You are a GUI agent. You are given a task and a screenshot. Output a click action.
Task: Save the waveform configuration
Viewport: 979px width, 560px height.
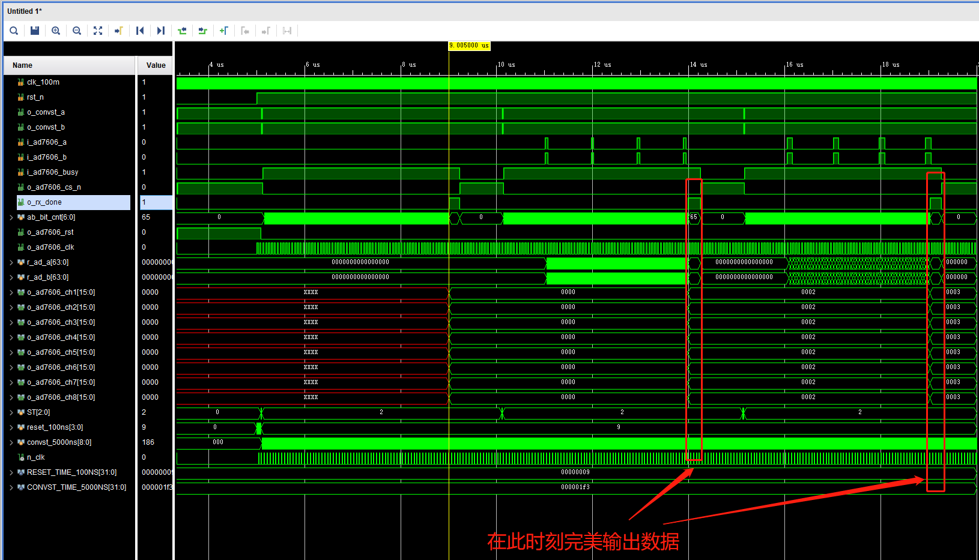[x=35, y=31]
